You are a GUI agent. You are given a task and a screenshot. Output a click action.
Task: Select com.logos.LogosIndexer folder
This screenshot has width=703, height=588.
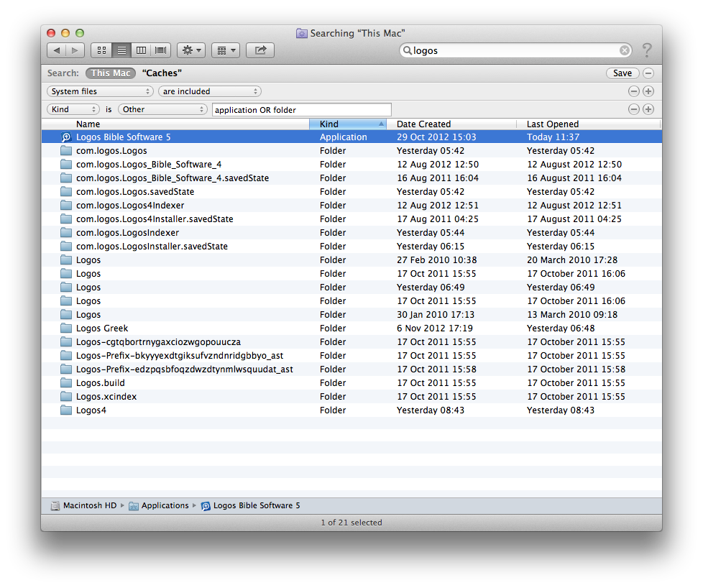coord(351,233)
